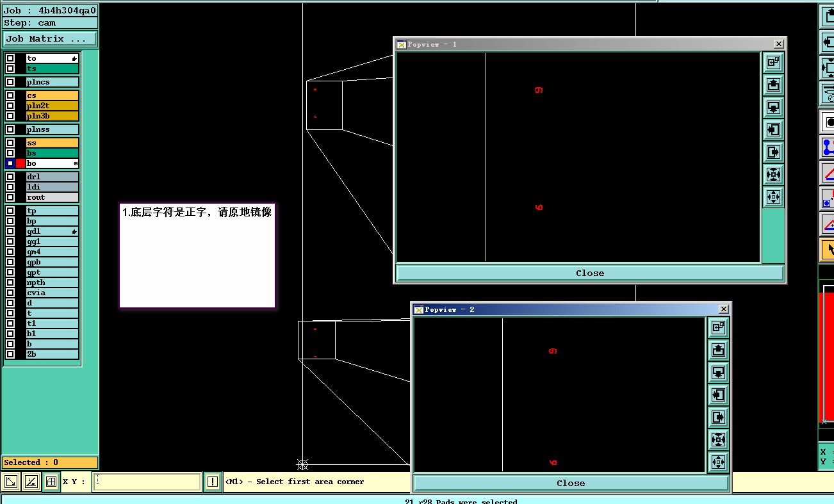This screenshot has width=834, height=504.
Task: Click the exclamation alert icon
Action: 213,482
